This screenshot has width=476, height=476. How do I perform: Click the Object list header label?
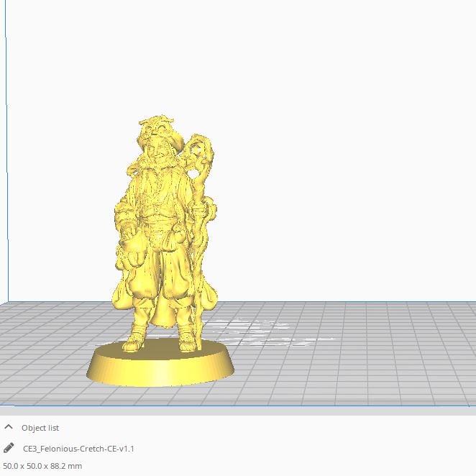[40, 428]
